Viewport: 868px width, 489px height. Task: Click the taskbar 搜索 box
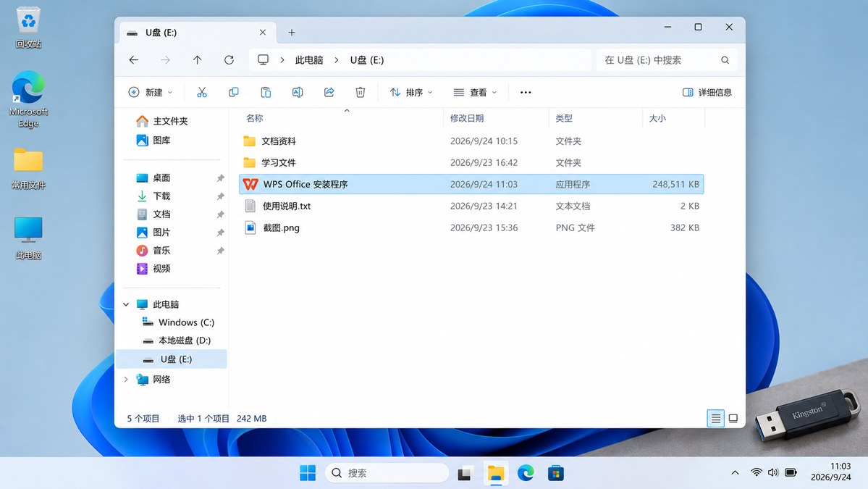click(387, 473)
